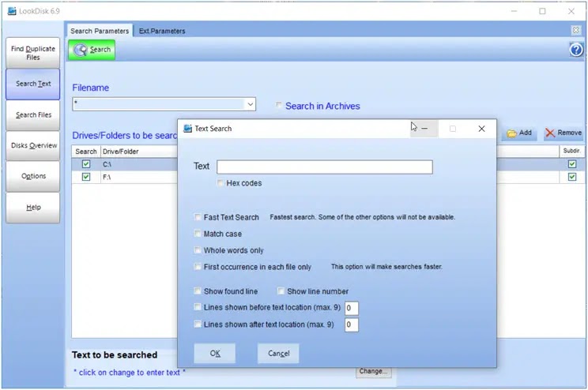588x390 pixels.
Task: Enable Show line number checkbox
Action: click(x=281, y=291)
